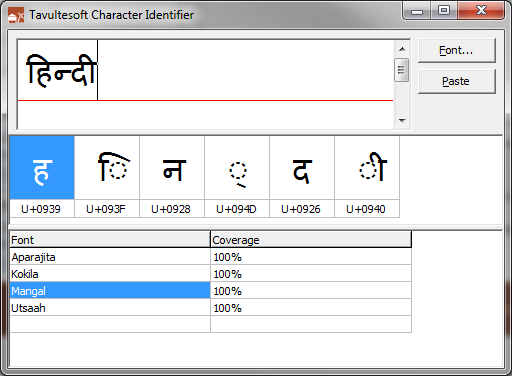512x376 pixels.
Task: Select the U+0928 character cell
Action: 172,177
